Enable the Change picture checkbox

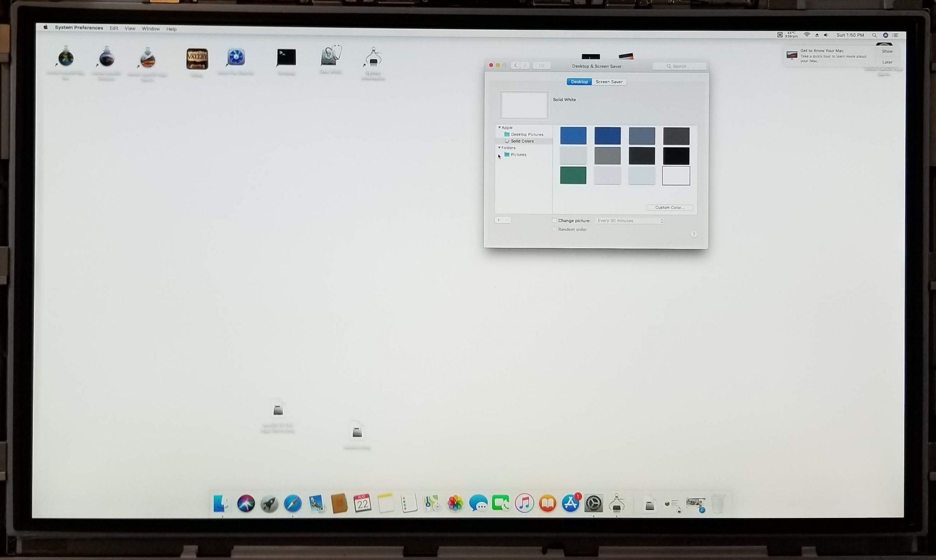point(554,220)
